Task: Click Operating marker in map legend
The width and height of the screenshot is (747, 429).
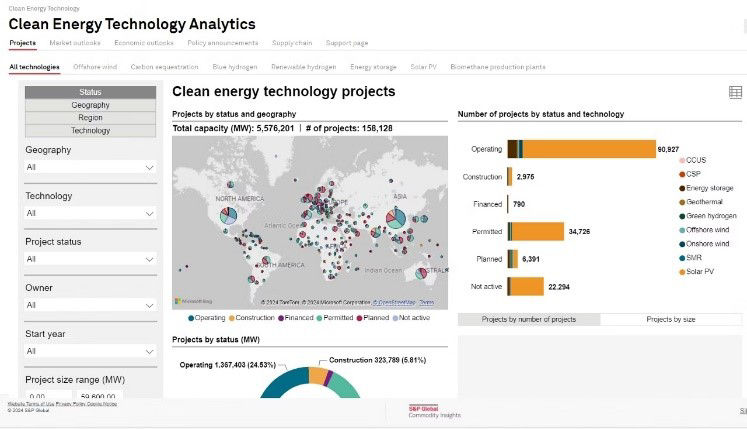Action: coord(191,318)
